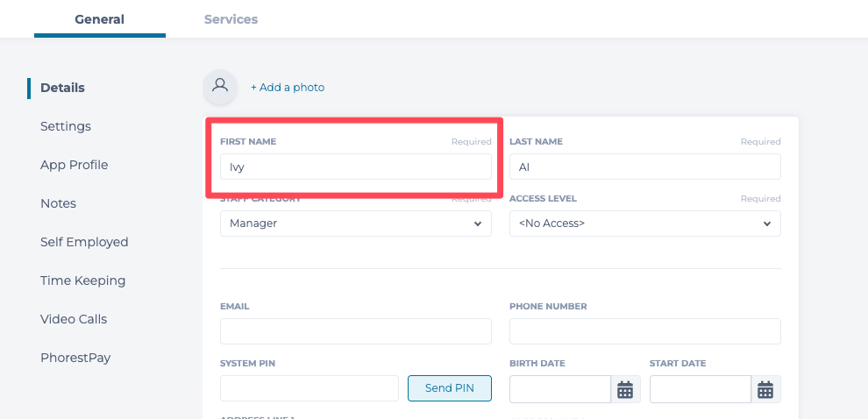Expand the Staff Category dropdown
Image resolution: width=868 pixels, height=419 pixels.
355,224
